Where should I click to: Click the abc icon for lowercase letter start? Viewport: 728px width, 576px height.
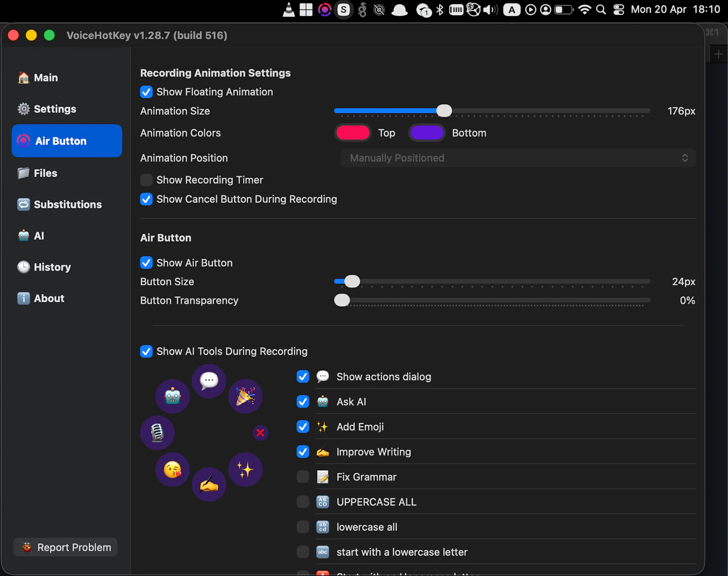(323, 552)
